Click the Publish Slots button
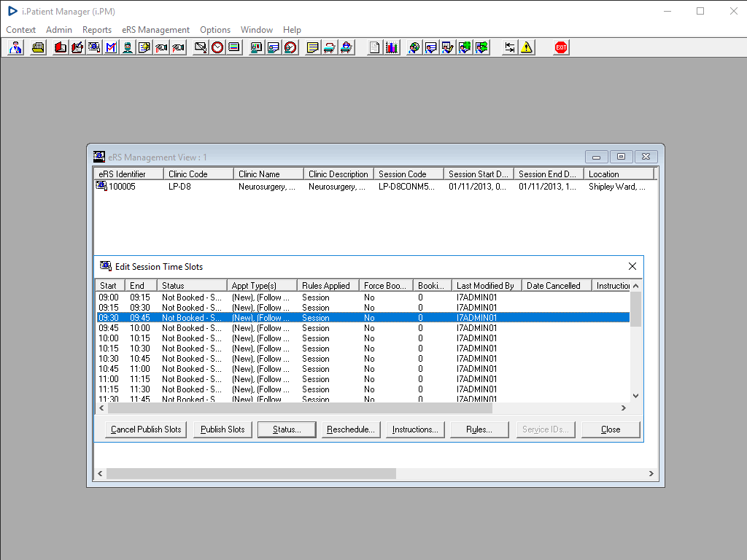 222,429
